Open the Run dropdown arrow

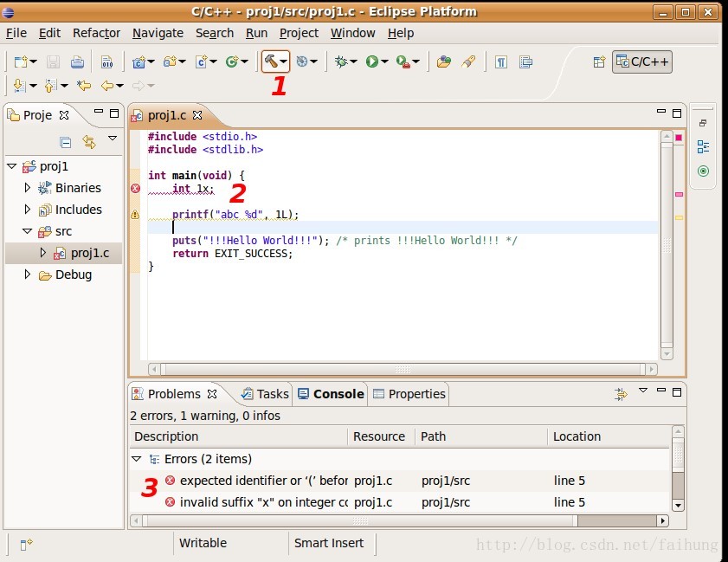coord(384,61)
